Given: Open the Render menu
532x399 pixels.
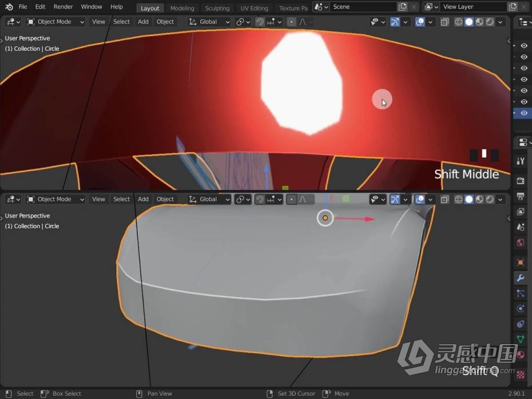Looking at the screenshot, I should click(x=63, y=7).
